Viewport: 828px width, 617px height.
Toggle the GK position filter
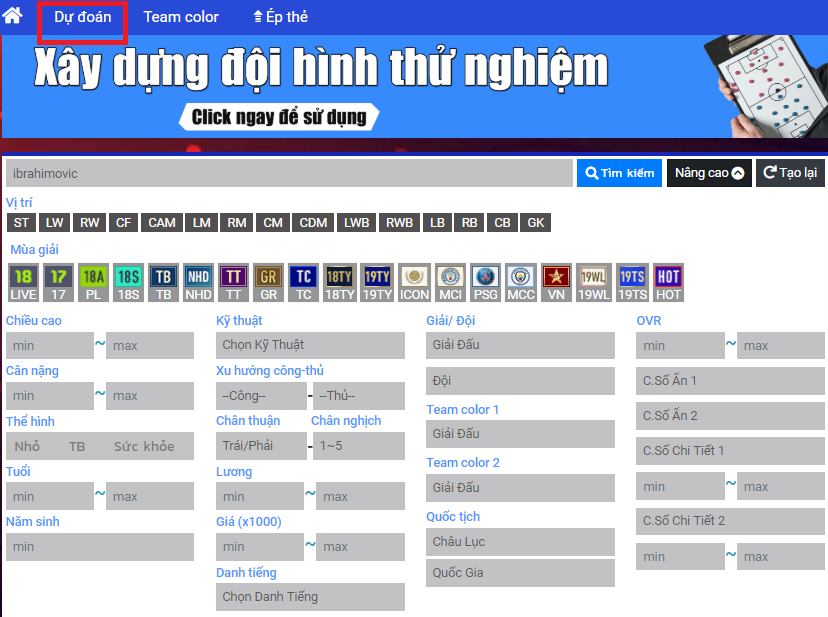pos(536,223)
